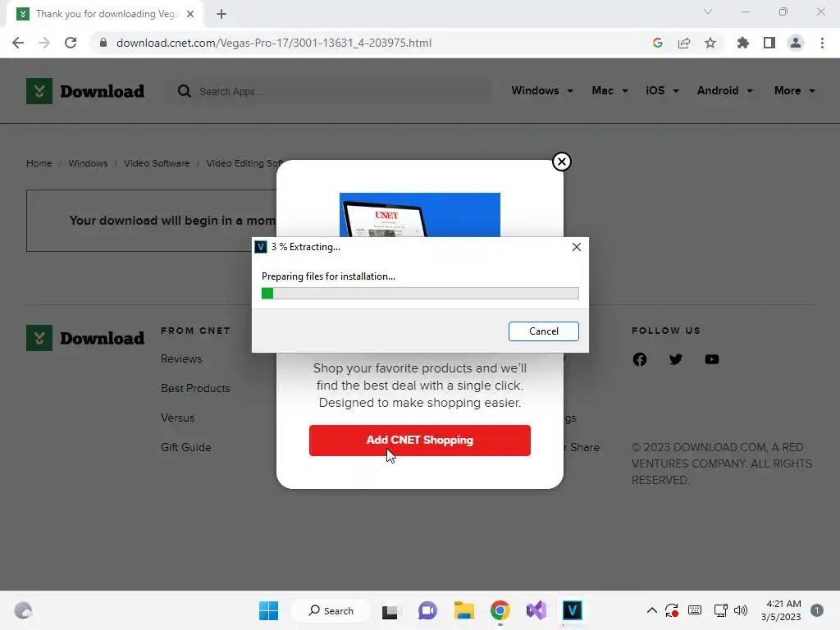The image size is (840, 630).
Task: Click the footer Download logo
Action: tap(85, 338)
